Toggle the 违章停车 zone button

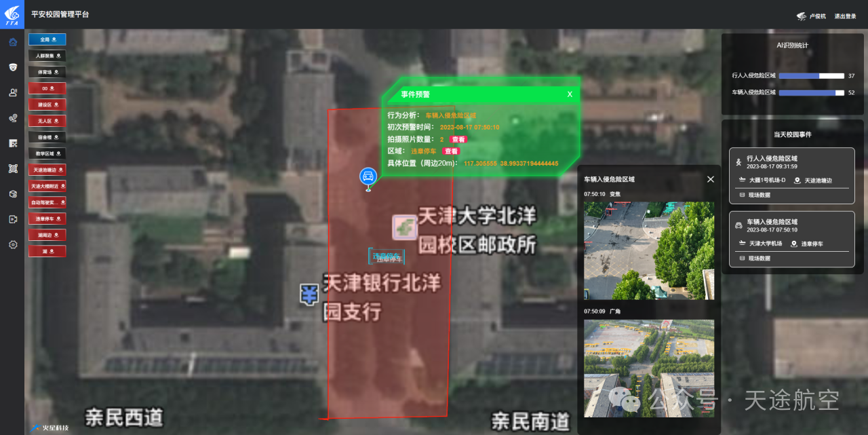pyautogui.click(x=47, y=219)
